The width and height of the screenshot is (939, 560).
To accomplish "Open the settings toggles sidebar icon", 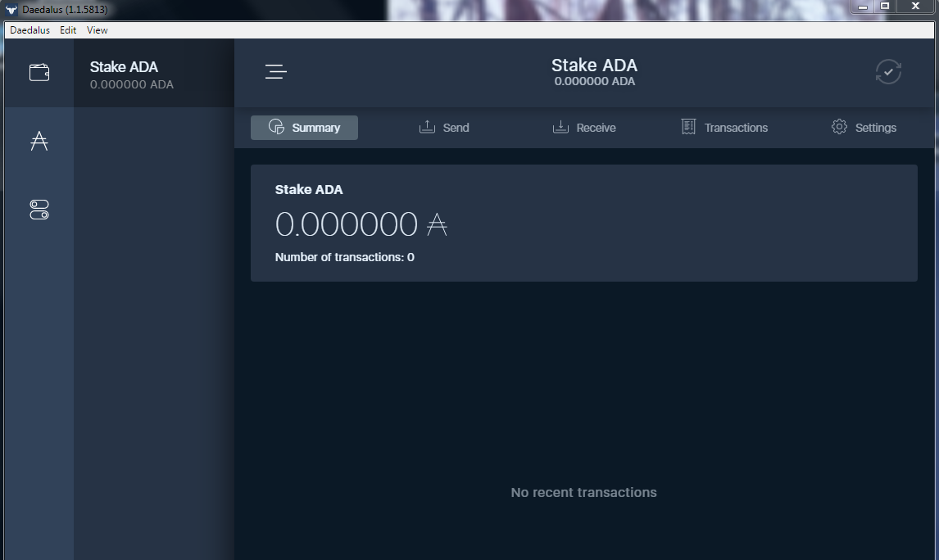I will click(x=39, y=210).
